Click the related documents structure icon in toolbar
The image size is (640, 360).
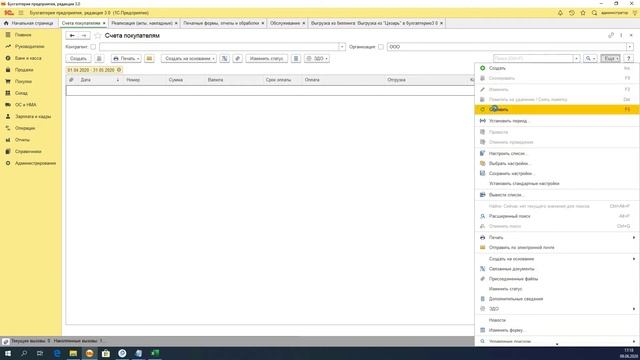[224, 59]
